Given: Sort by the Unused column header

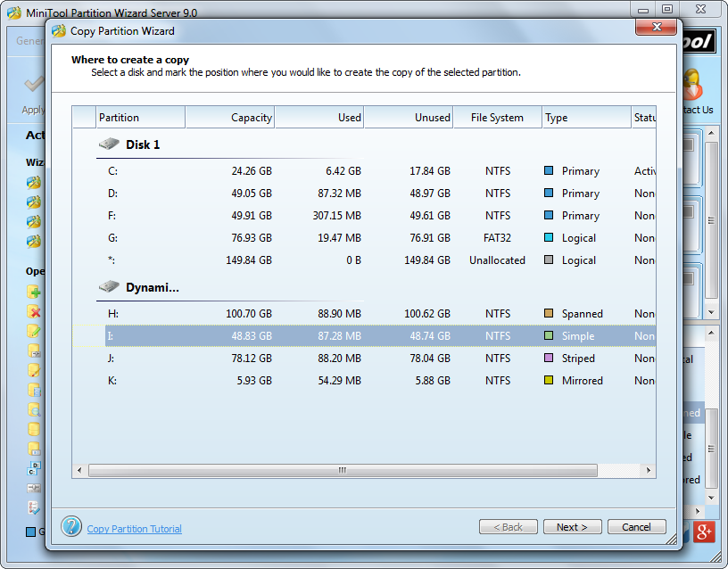Looking at the screenshot, I should point(409,118).
